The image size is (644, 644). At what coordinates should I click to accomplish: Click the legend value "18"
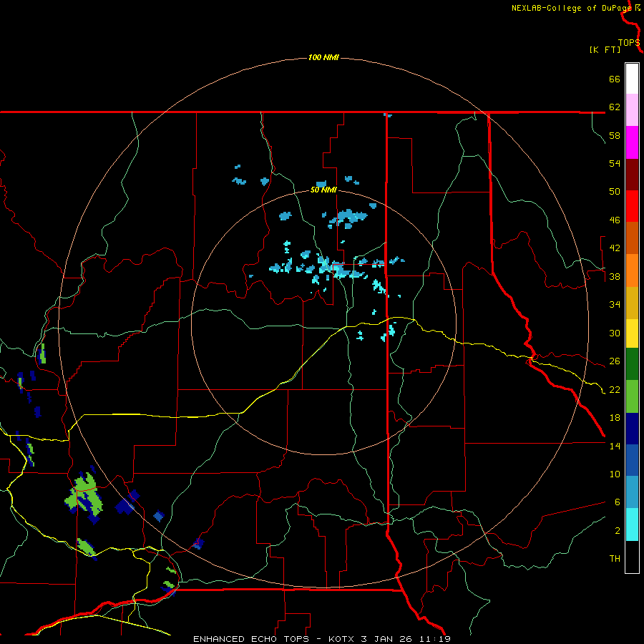615,418
